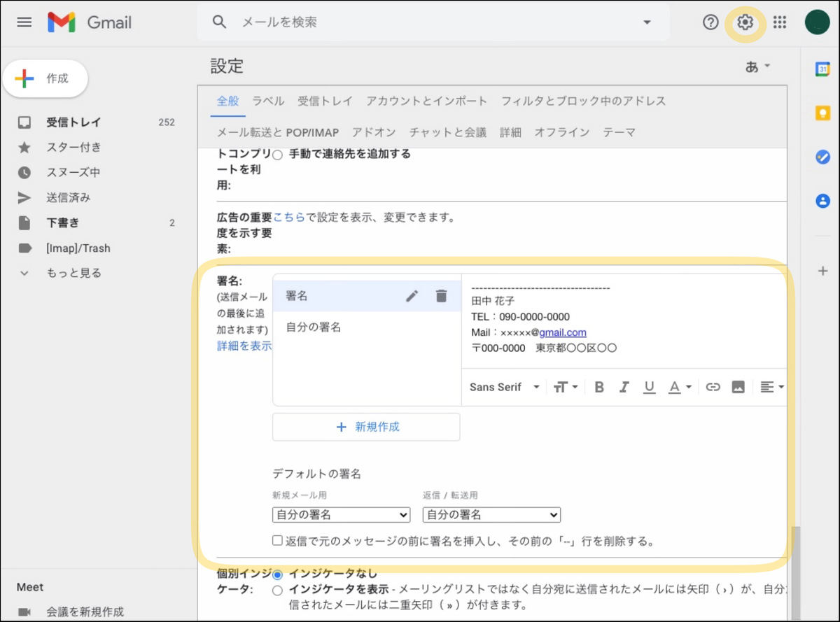This screenshot has width=840, height=622.
Task: Insert a link in the signature
Action: (x=713, y=387)
